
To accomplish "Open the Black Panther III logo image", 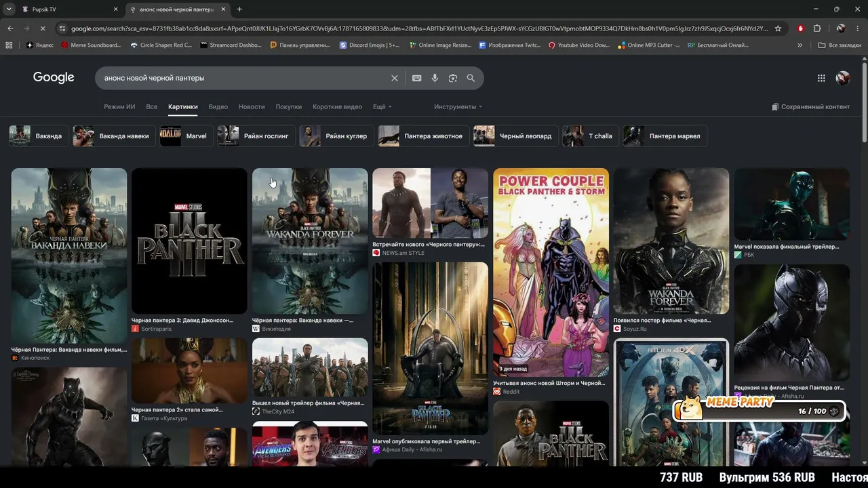I will [189, 241].
